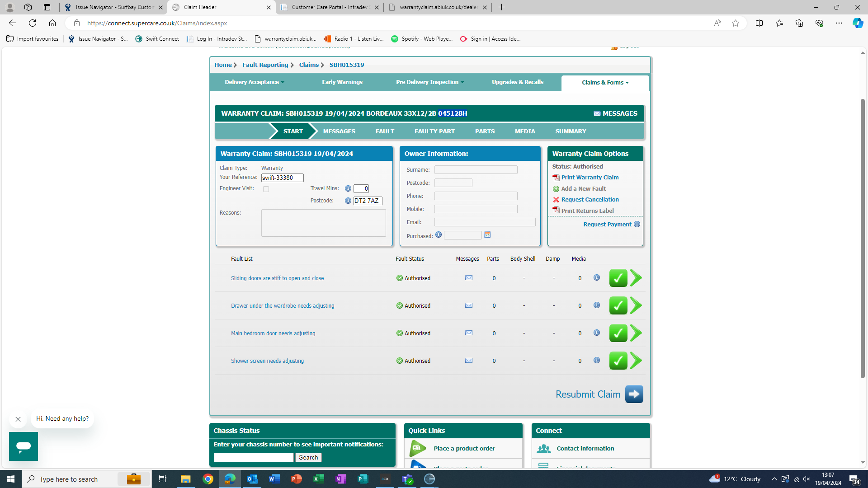
Task: Click the Resubmit Claim blue arrow icon
Action: coord(634,394)
